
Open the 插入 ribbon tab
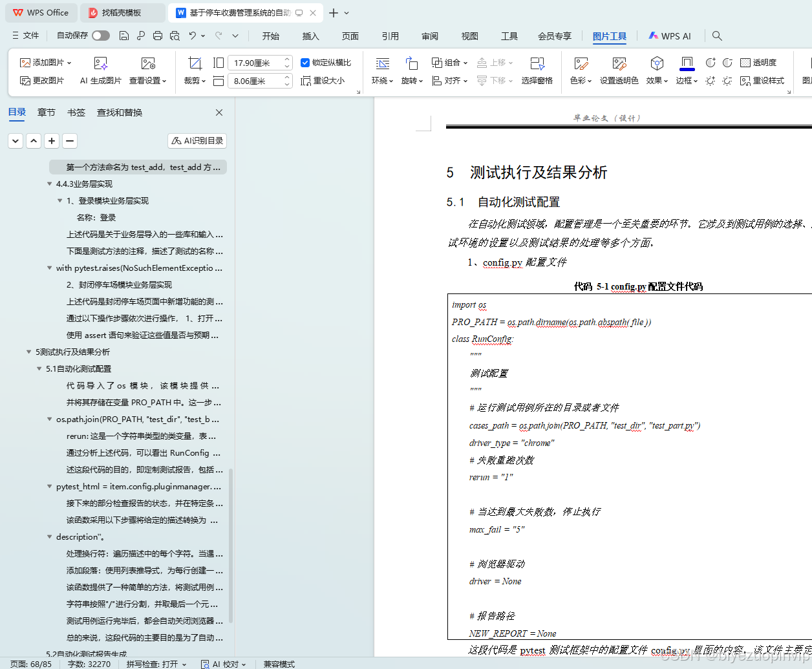311,36
